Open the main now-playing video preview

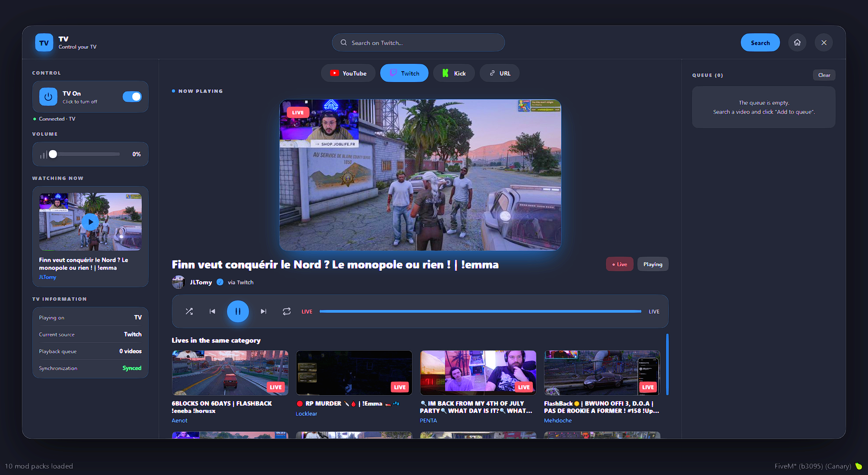pyautogui.click(x=420, y=175)
